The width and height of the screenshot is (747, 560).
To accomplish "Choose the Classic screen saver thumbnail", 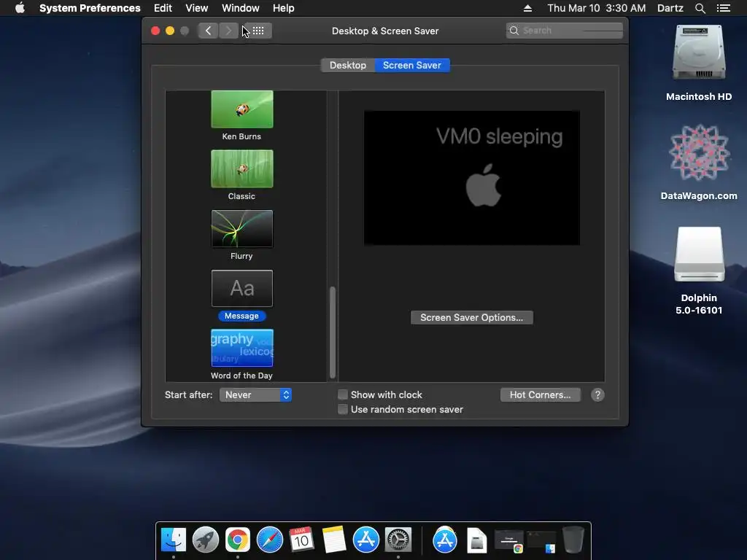I will 242,168.
